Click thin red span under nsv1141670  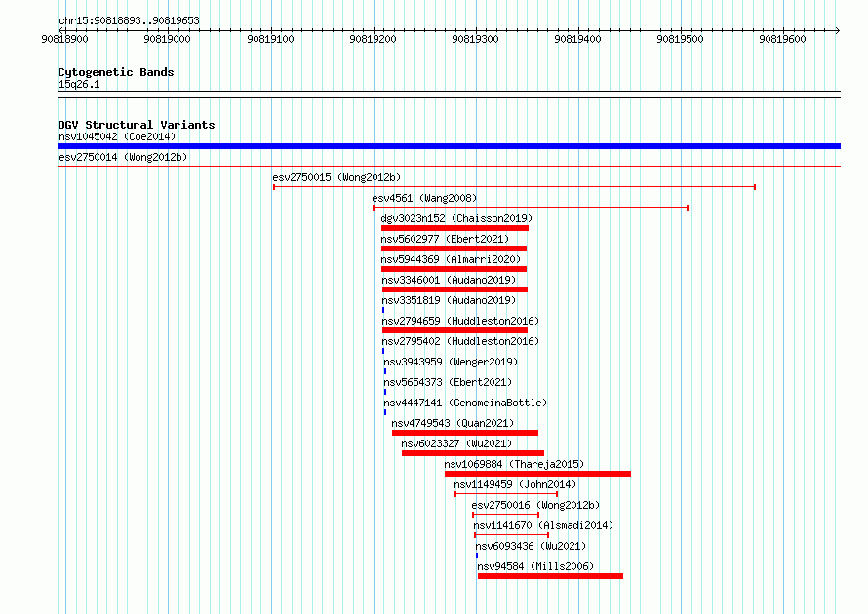(x=511, y=535)
